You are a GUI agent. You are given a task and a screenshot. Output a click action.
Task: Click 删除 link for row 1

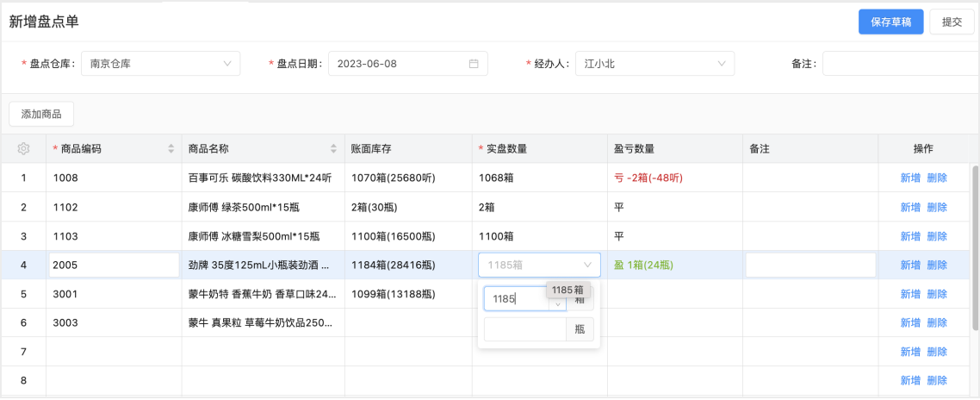[x=937, y=178]
